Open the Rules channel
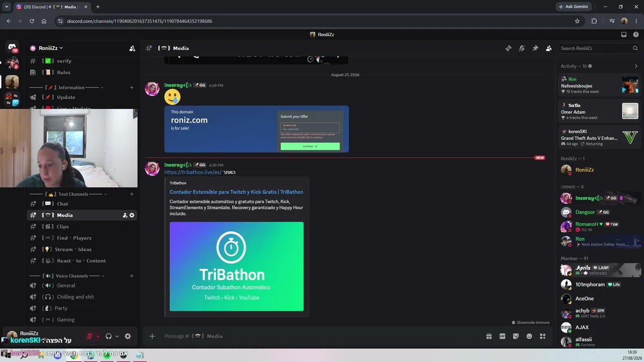 tap(80, 72)
